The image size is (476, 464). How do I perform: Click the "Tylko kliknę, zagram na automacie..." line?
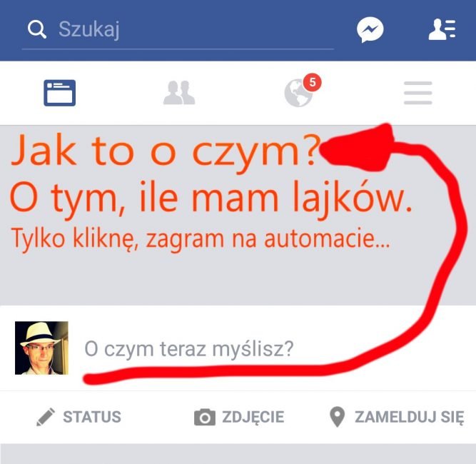201,239
